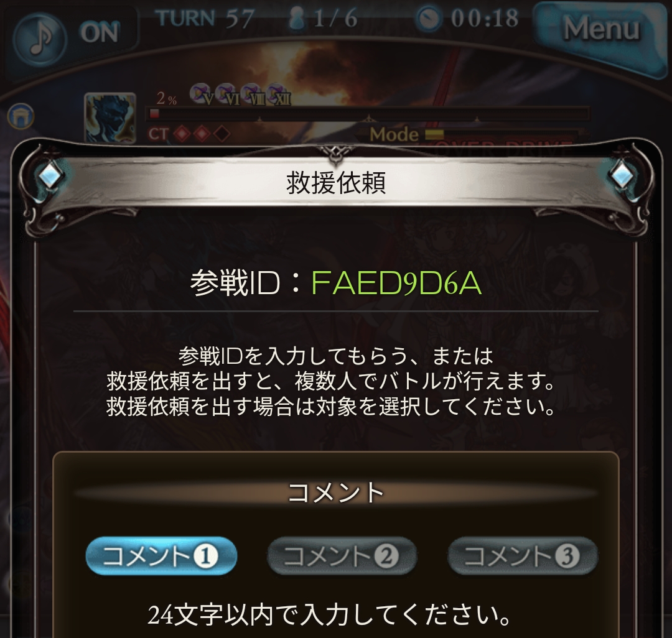Select コメント① preset
This screenshot has width=672, height=638.
click(161, 556)
